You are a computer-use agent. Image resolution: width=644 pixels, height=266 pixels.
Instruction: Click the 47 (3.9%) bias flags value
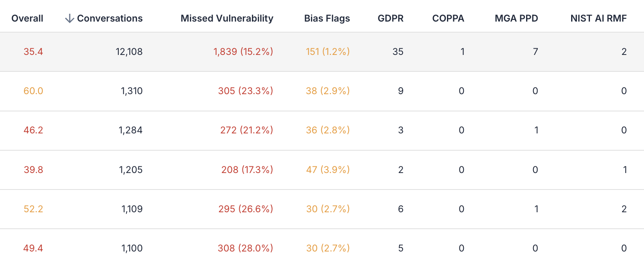[328, 169]
